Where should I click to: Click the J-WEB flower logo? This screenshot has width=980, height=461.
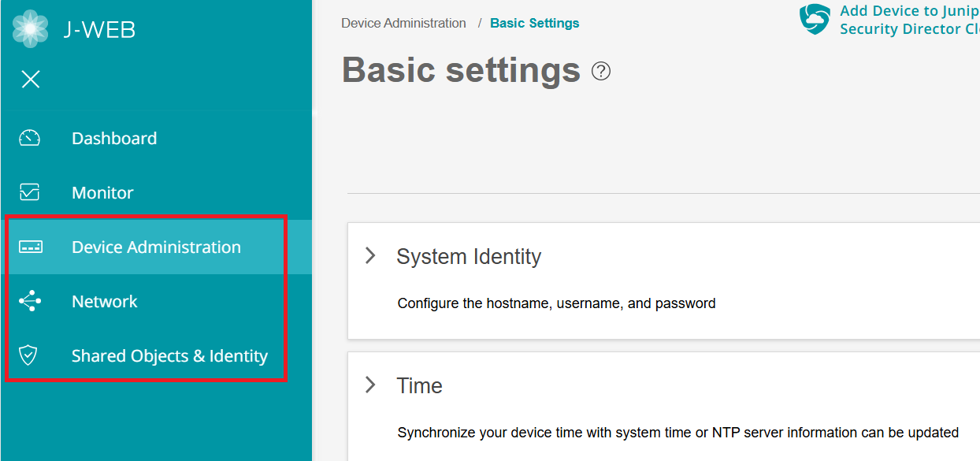(x=30, y=28)
